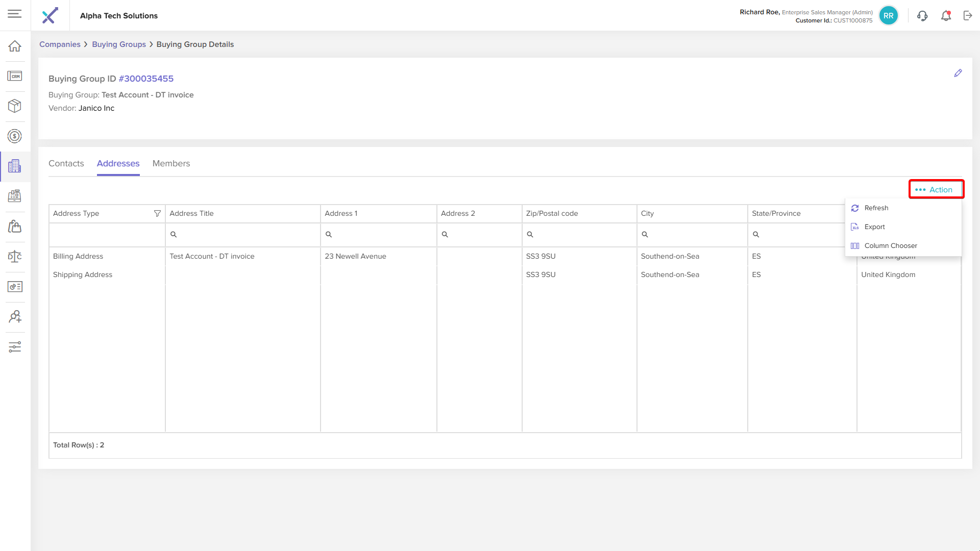Open the hamburger menu at top left
The image size is (980, 551).
(15, 14)
